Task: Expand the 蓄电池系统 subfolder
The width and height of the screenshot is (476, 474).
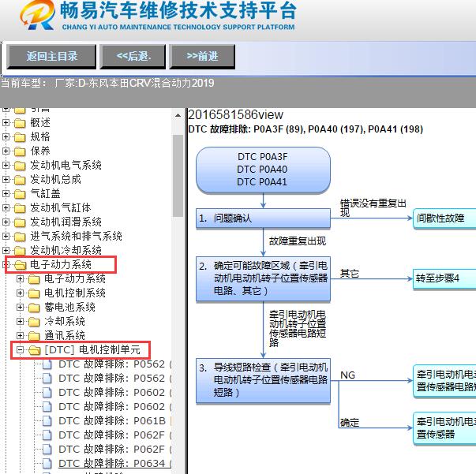Action: pyautogui.click(x=20, y=308)
